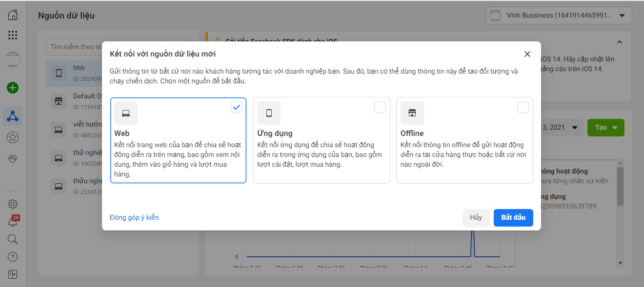Click the Home icon in left sidebar
This screenshot has width=644, height=287.
point(13,15)
